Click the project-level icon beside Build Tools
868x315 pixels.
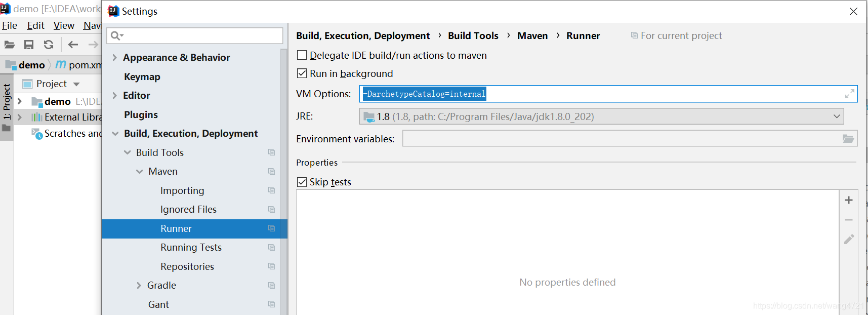pos(271,152)
